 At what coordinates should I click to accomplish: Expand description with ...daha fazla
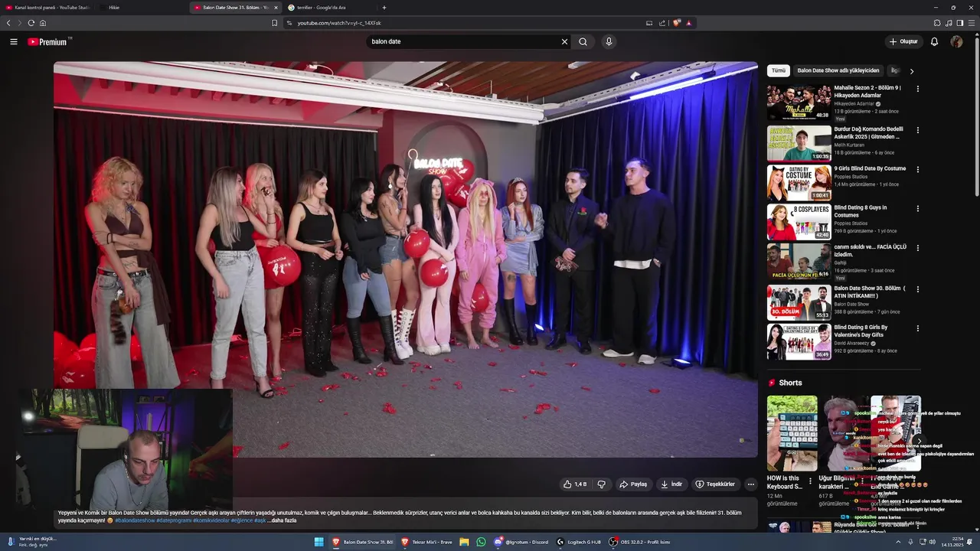(282, 520)
